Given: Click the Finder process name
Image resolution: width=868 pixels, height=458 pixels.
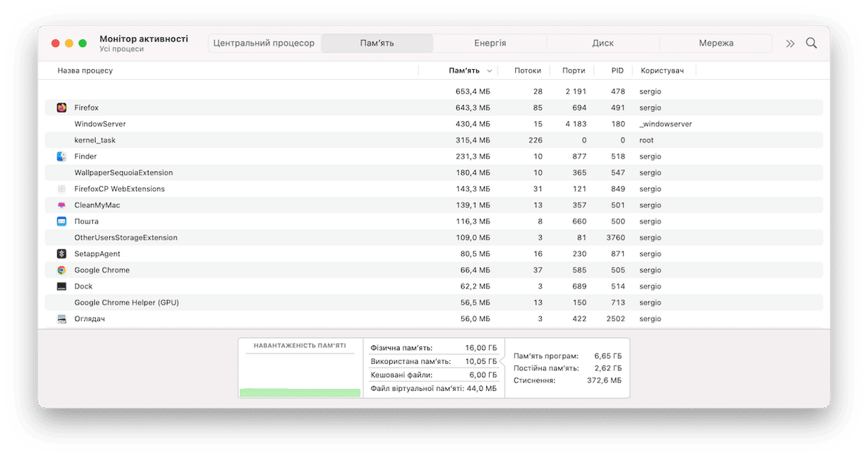Looking at the screenshot, I should point(86,156).
